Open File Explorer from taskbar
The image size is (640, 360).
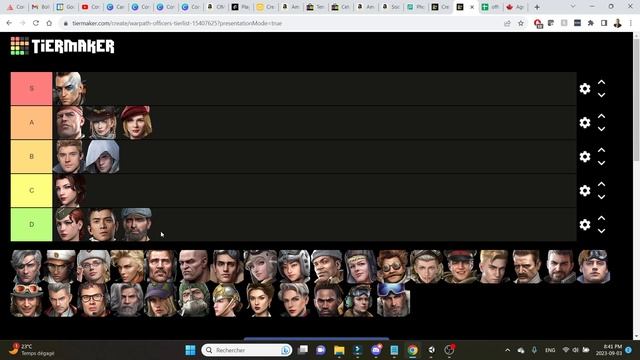339,350
